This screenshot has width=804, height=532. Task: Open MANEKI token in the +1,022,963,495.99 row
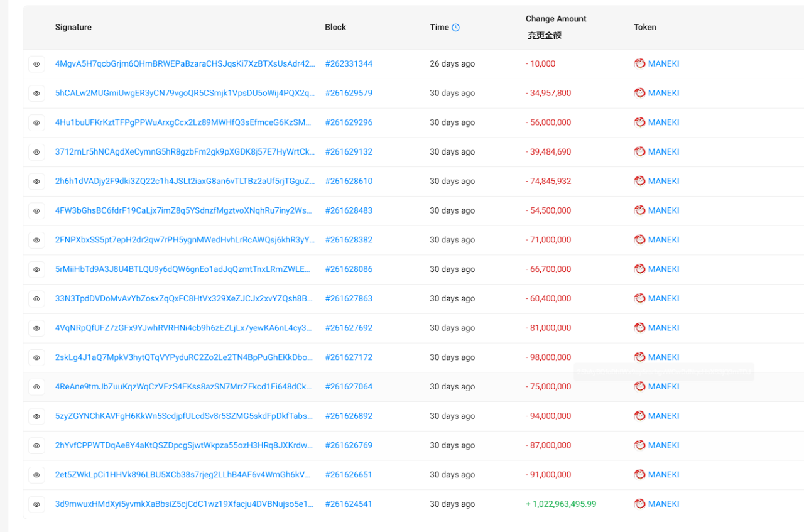(663, 504)
